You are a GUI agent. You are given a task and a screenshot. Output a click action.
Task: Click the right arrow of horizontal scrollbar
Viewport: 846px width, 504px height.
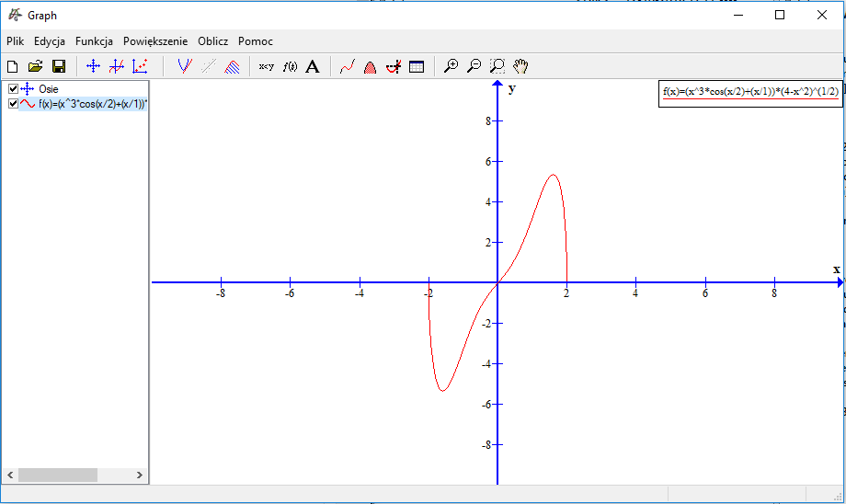click(x=140, y=475)
